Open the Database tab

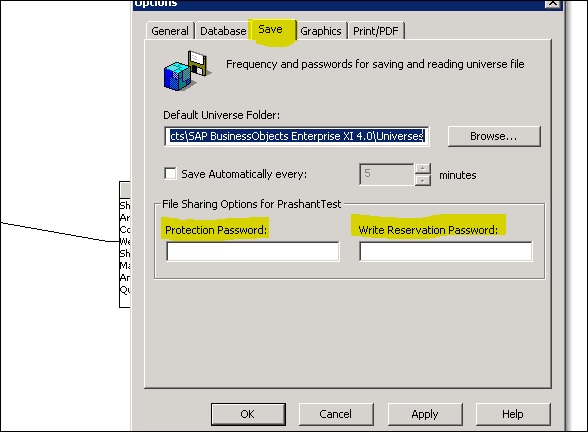coord(223,31)
